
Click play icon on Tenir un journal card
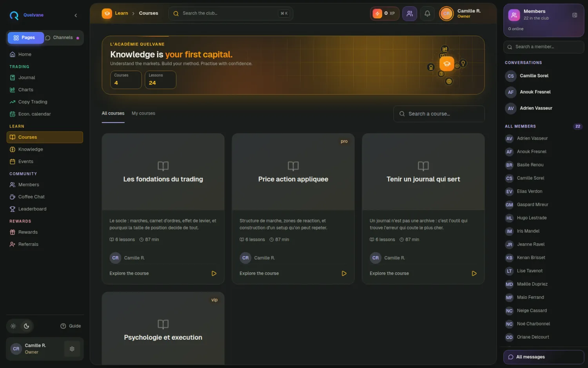coord(474,273)
